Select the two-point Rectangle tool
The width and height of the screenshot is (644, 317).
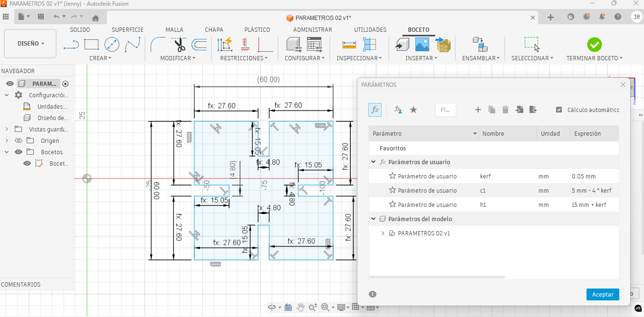coord(91,45)
